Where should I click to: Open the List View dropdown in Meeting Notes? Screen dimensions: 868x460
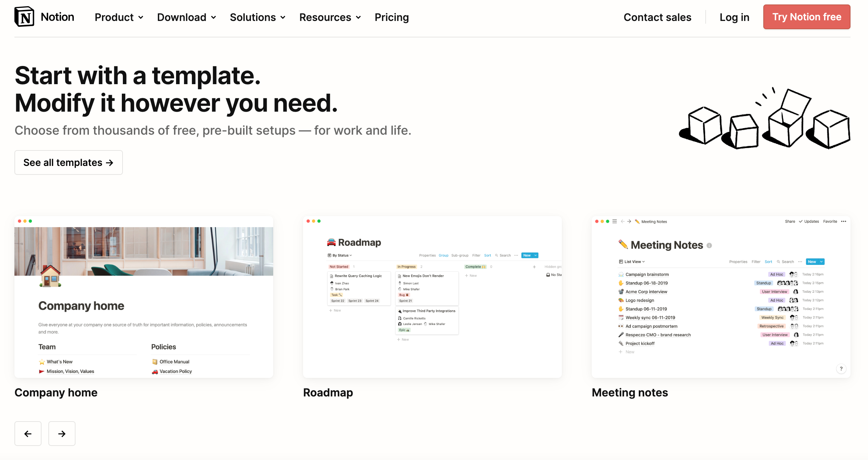point(632,262)
